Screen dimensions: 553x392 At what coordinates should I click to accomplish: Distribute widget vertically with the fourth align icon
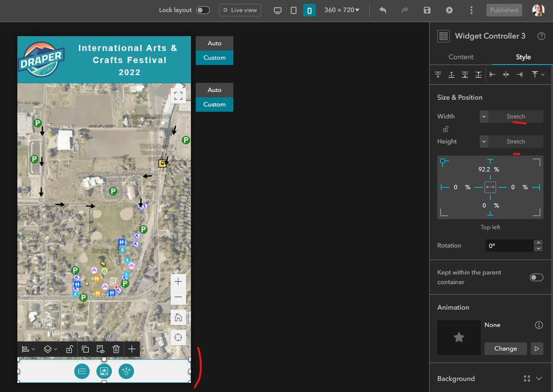click(x=478, y=74)
